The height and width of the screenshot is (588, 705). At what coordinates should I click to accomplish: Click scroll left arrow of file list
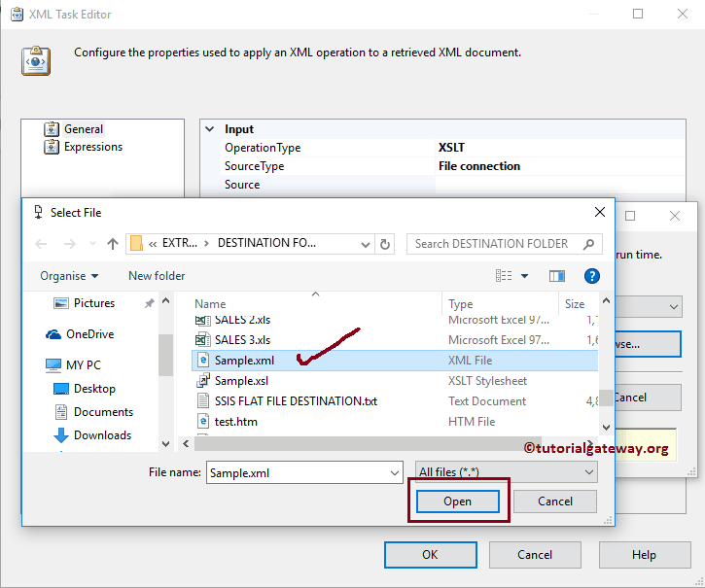point(186,444)
